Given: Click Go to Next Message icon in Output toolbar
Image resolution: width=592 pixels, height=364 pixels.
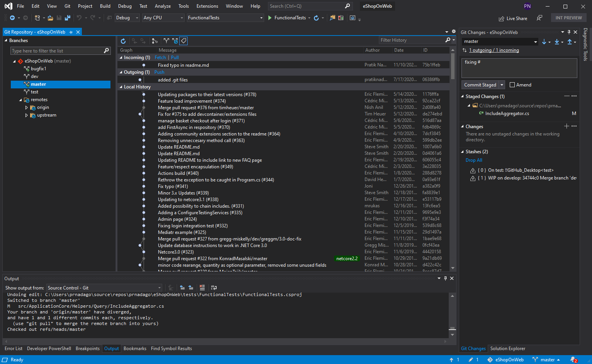Looking at the screenshot, I should [x=191, y=288].
